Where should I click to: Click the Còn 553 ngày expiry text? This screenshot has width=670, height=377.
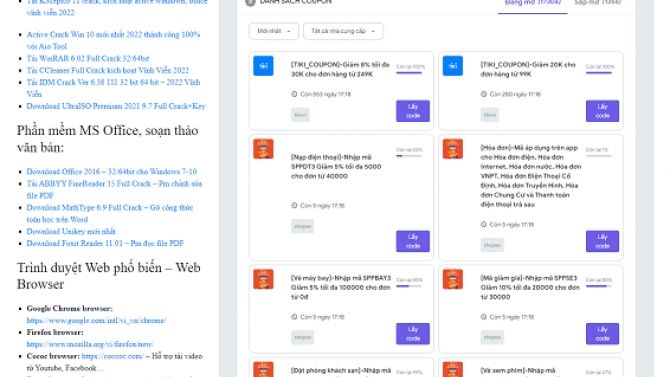pyautogui.click(x=326, y=94)
